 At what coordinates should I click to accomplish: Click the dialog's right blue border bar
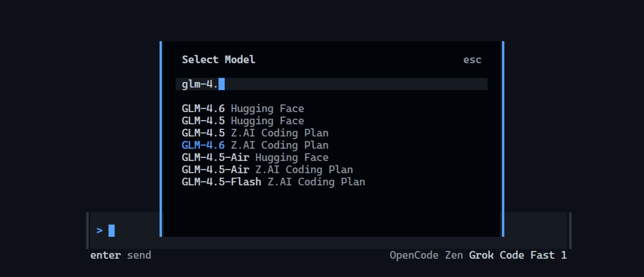tap(503, 138)
